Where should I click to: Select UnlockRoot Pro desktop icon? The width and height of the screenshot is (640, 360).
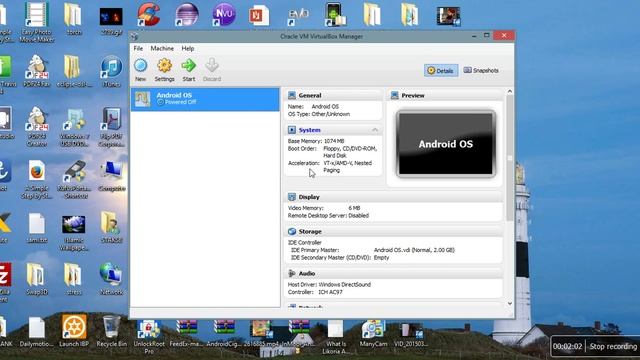[149, 336]
